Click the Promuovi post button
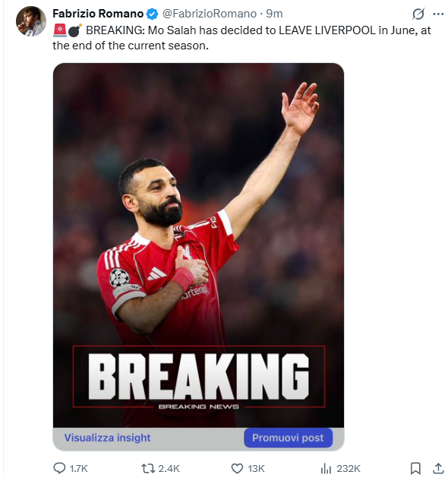The image size is (448, 478). (288, 438)
